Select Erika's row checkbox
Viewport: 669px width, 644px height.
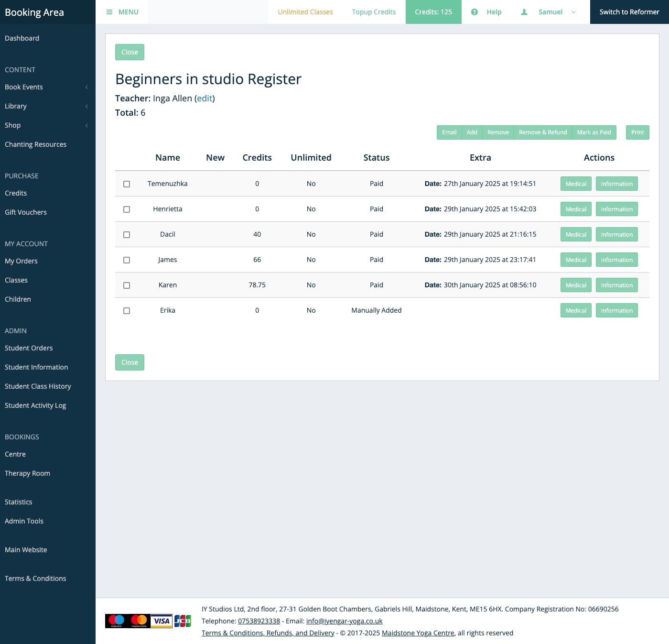tap(127, 311)
